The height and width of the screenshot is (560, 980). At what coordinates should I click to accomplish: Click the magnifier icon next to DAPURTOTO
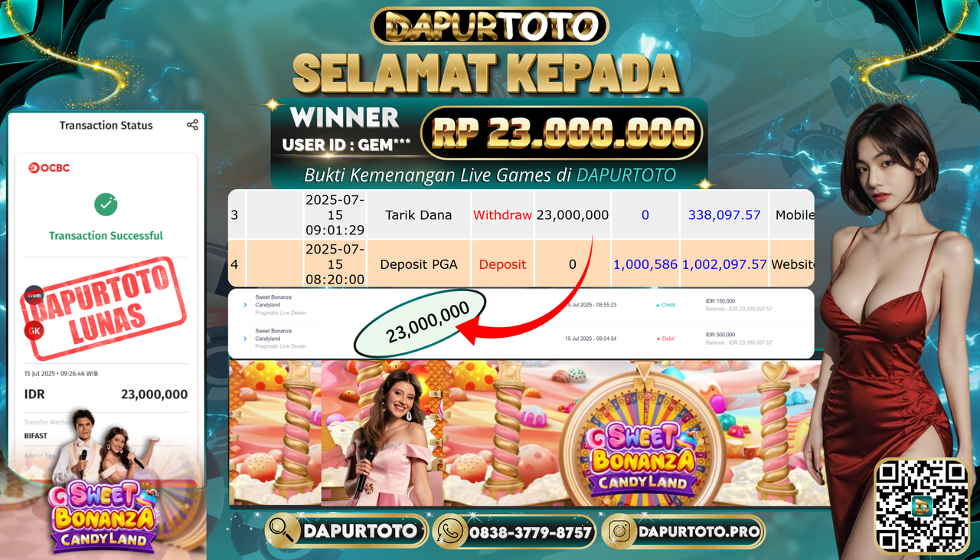coord(283,531)
